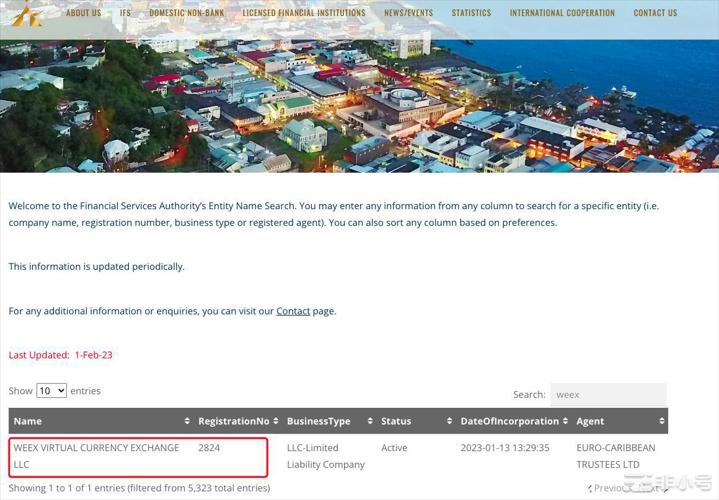Expand the Domestic Non-Bank menu
The height and width of the screenshot is (500, 719).
click(186, 13)
